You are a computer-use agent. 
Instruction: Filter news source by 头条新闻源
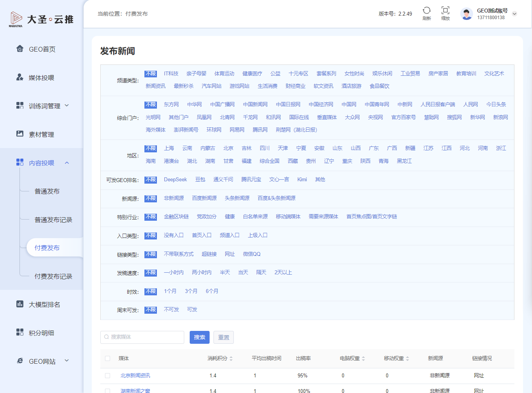(237, 198)
